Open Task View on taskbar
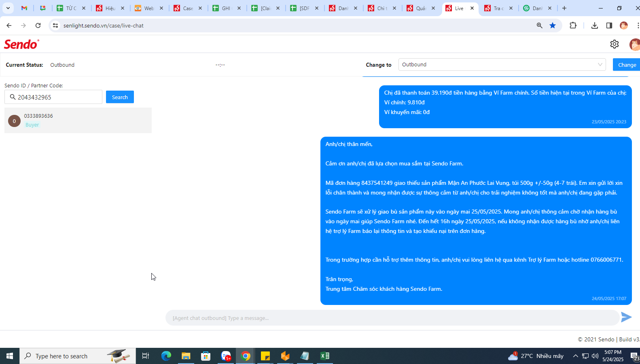Image resolution: width=640 pixels, height=364 pixels. [146, 356]
